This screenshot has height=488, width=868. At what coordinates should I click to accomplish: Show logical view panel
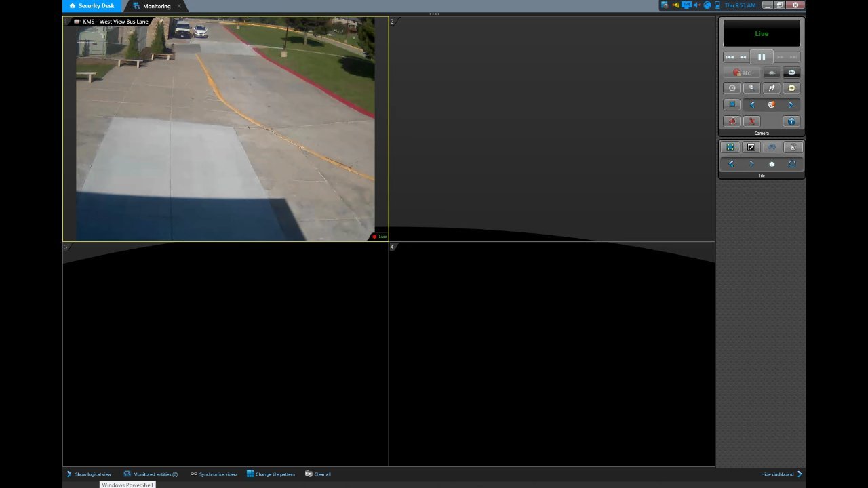coord(89,474)
